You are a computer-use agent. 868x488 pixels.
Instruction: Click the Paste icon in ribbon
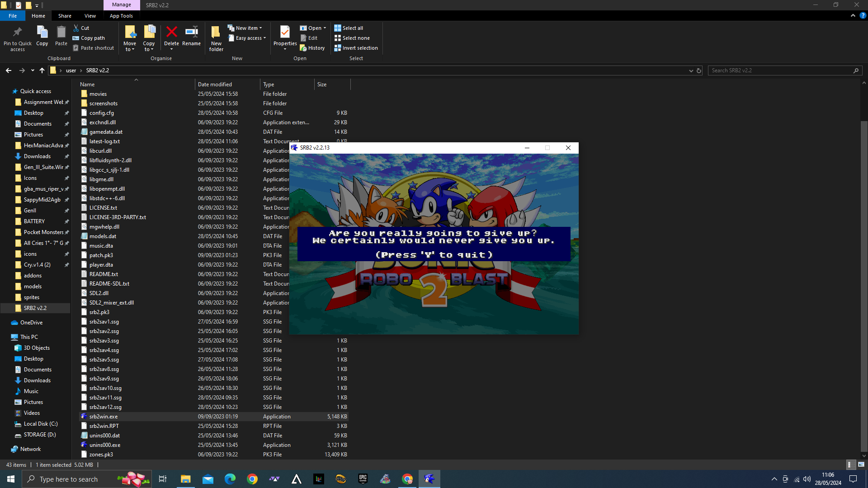(x=61, y=32)
